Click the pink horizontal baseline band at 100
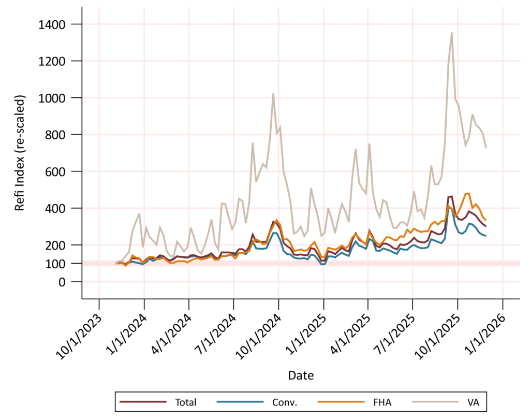530x420 pixels. click(x=300, y=264)
